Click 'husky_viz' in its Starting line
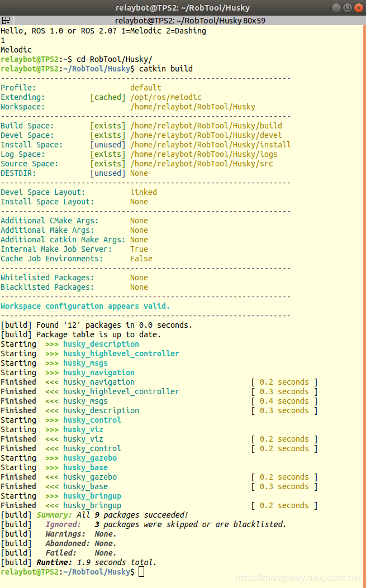The width and height of the screenshot is (366, 588). (x=83, y=430)
